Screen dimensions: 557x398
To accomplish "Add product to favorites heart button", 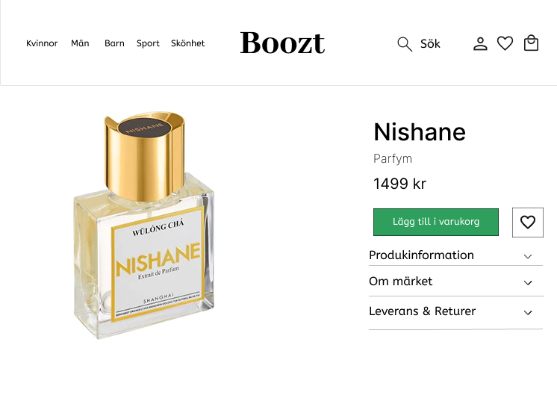I will pos(528,222).
